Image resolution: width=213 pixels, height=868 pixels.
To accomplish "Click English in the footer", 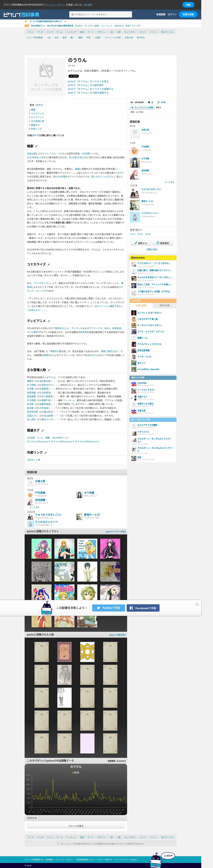I will 134,860.
